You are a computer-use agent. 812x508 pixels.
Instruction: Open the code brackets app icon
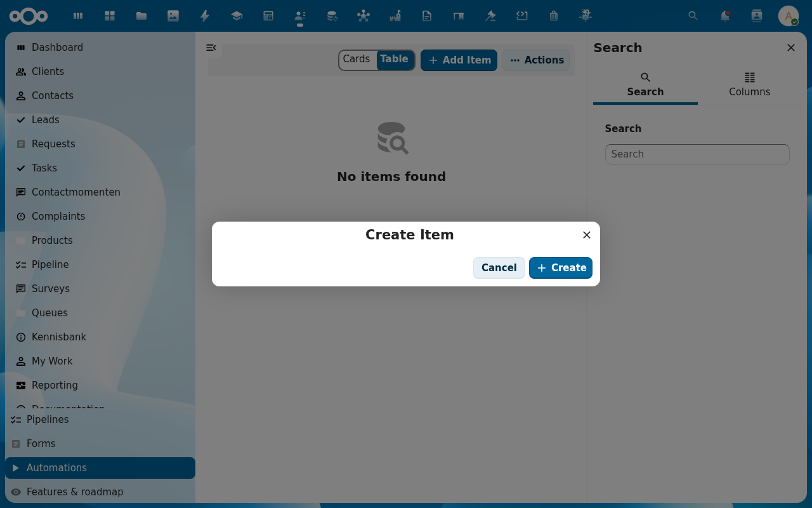coord(522,16)
